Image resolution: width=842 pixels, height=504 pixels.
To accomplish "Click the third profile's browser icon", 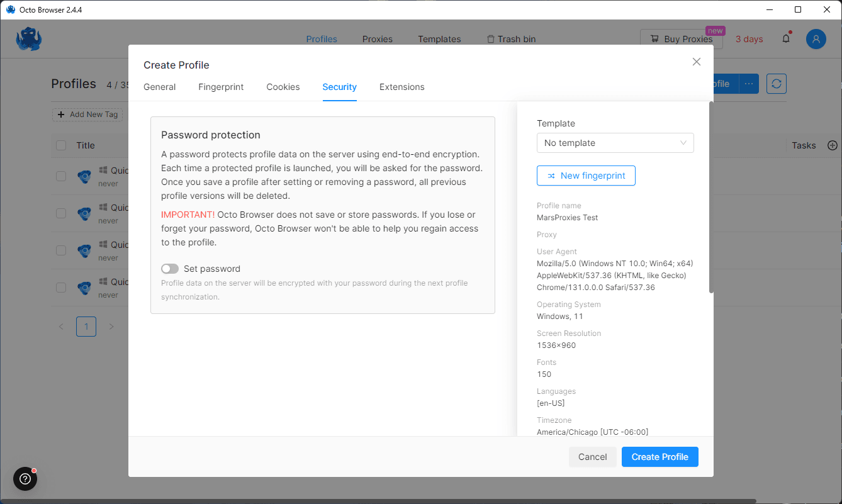I will (84, 250).
